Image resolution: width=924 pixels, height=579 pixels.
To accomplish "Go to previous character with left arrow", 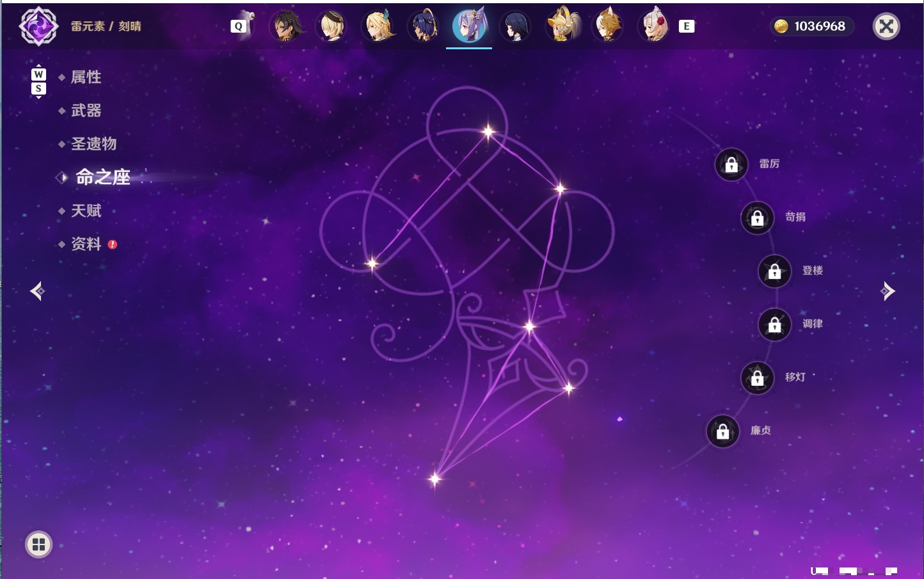I will [x=37, y=291].
